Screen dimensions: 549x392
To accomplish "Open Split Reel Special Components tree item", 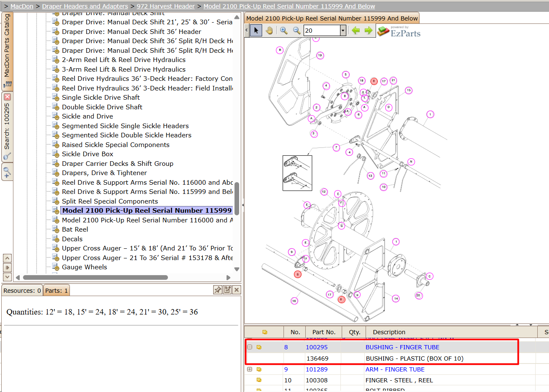I will click(x=110, y=201).
